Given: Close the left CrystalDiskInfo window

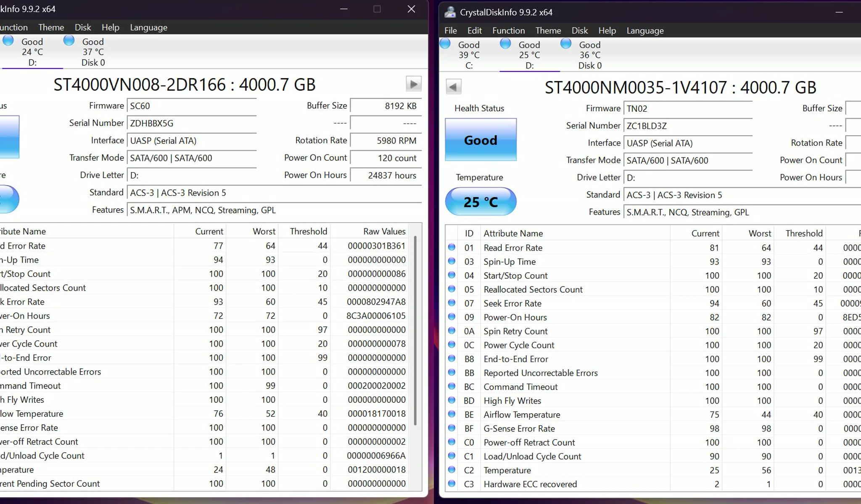Looking at the screenshot, I should point(411,9).
